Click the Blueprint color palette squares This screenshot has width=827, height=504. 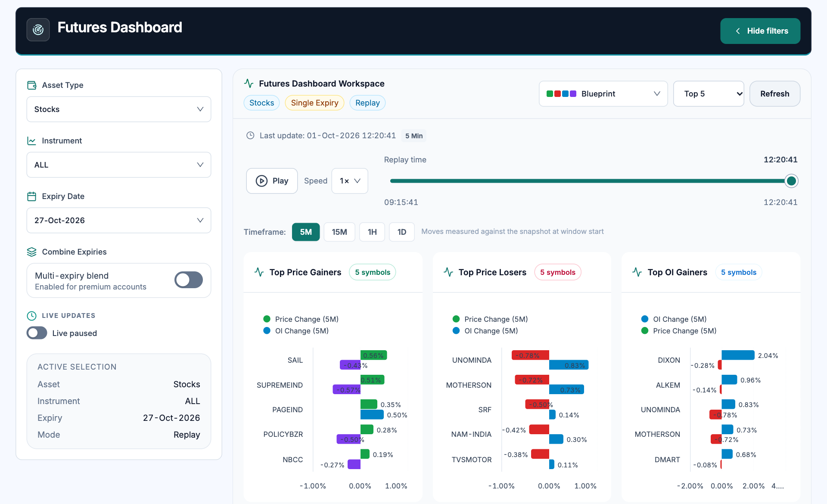(x=561, y=94)
